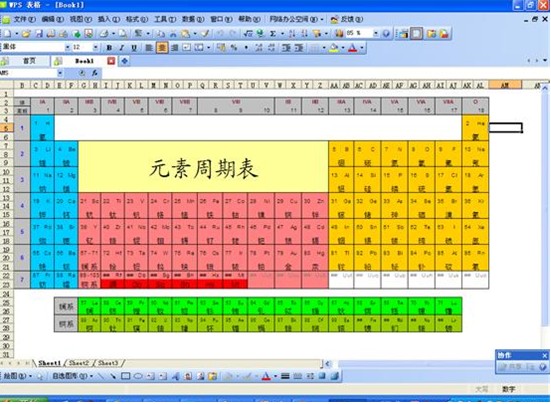Click the red Font Color swatch in formatting toolbar
The image size is (551, 404).
click(x=353, y=47)
